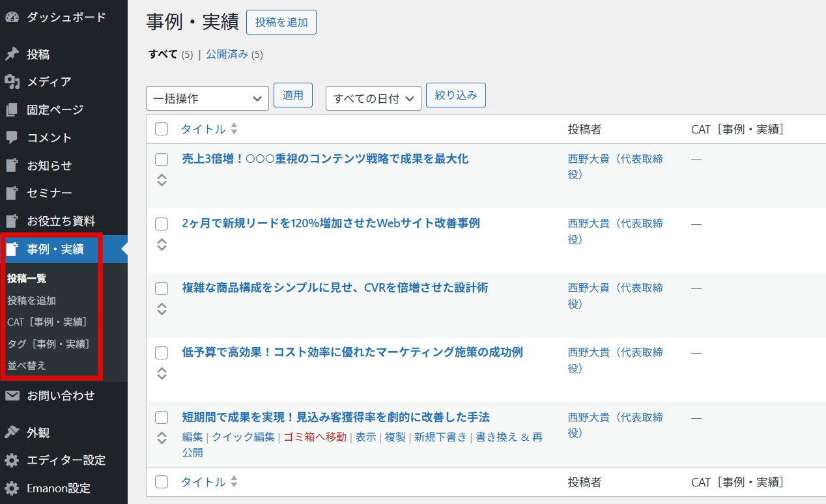
Task: Click the envelope icon beside お問い合わせ
Action: coord(12,395)
